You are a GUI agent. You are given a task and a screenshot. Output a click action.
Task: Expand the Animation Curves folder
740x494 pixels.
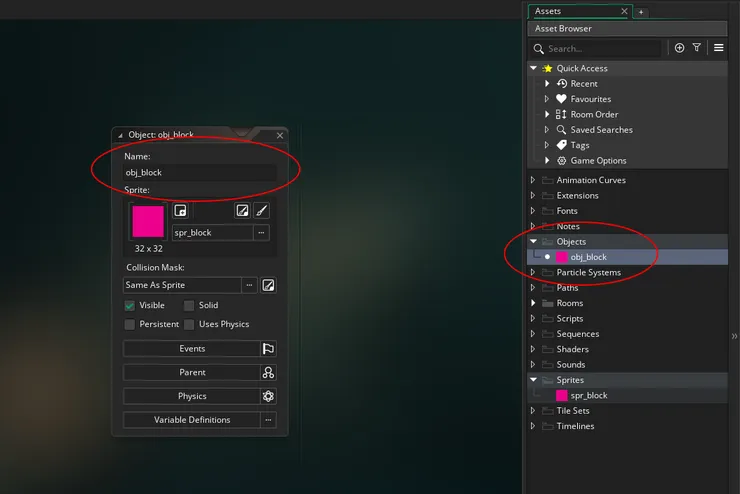point(533,180)
